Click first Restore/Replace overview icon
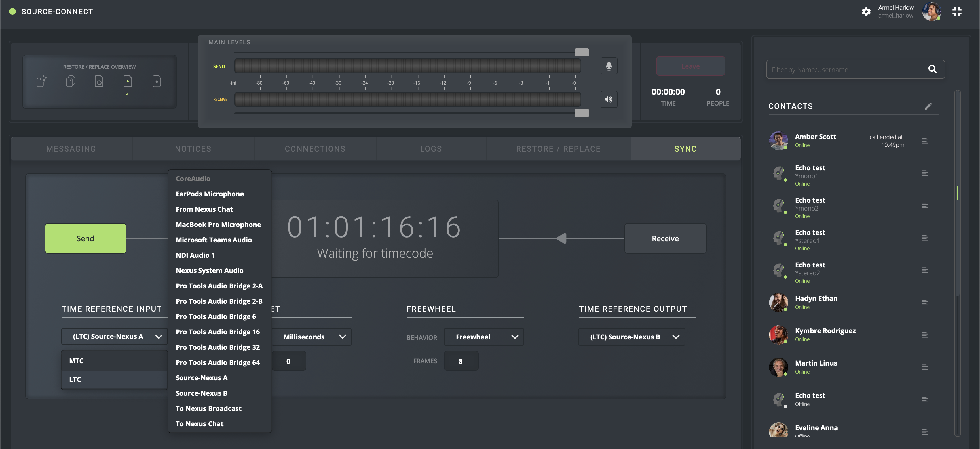Viewport: 980px width, 449px height. pos(41,81)
